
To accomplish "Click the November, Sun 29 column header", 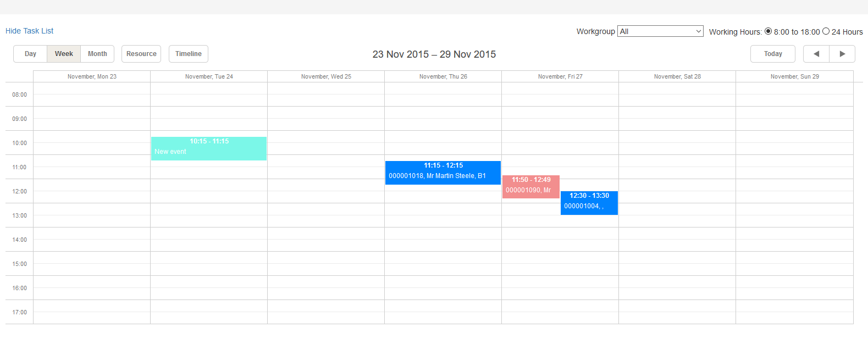I will tap(794, 76).
